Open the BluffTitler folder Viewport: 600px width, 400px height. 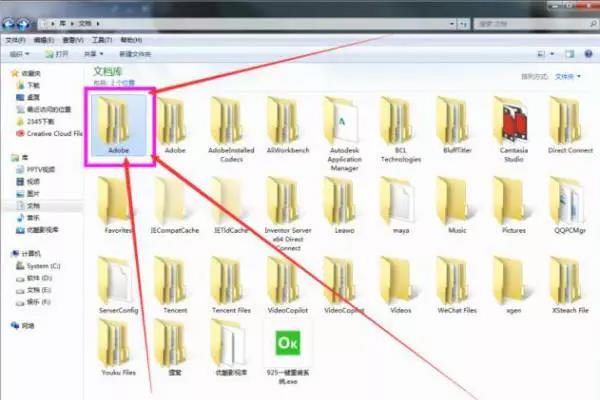pos(457,126)
